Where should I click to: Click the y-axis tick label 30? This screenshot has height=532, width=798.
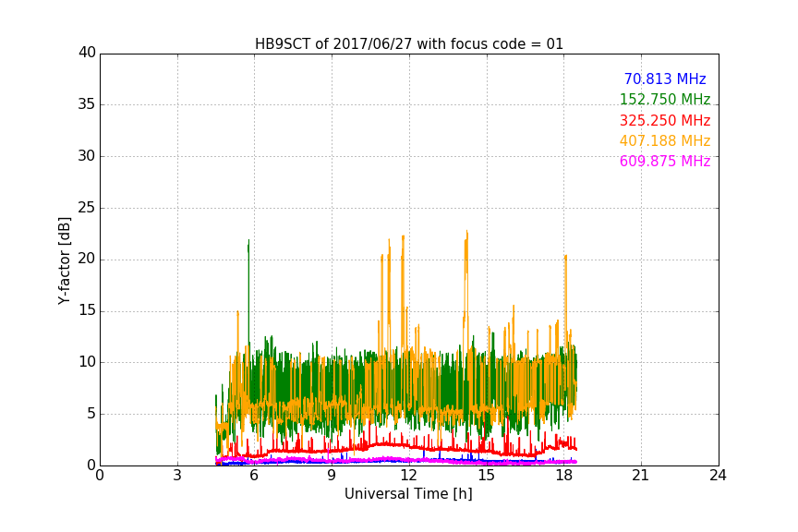point(87,156)
